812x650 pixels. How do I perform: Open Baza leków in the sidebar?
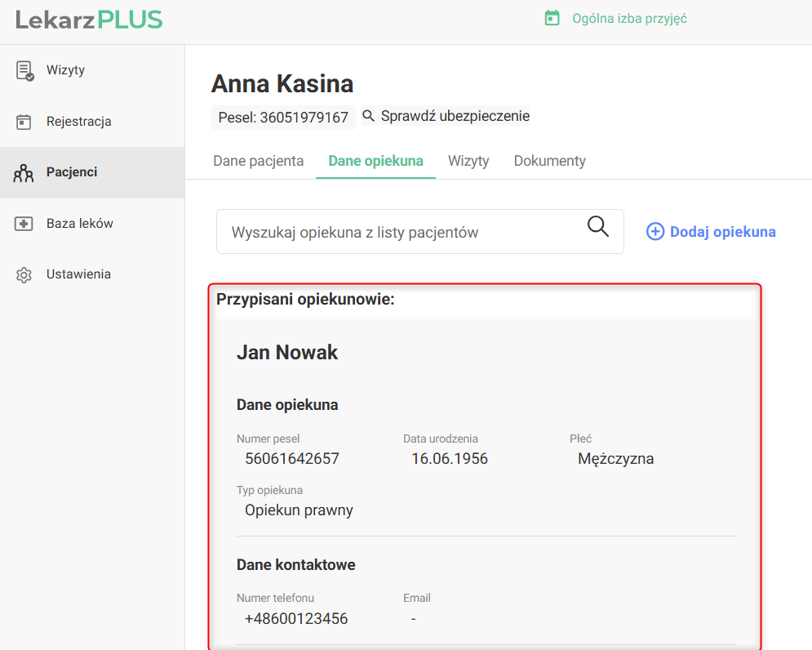point(79,224)
